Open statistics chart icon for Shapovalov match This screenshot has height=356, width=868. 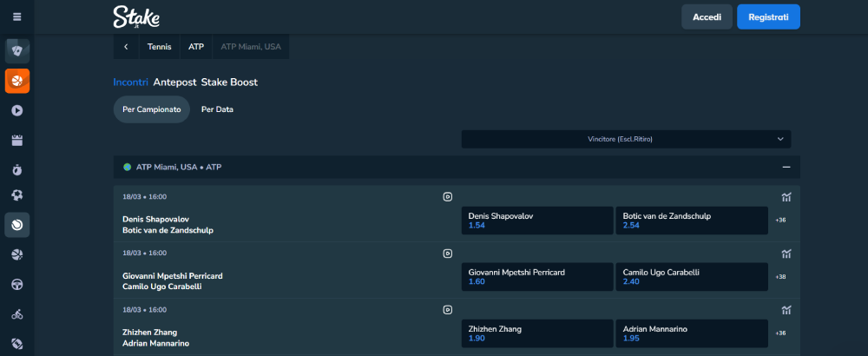(x=786, y=197)
